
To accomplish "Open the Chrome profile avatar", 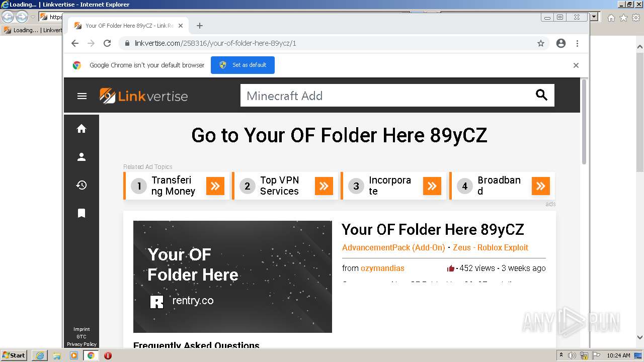I will [x=561, y=43].
